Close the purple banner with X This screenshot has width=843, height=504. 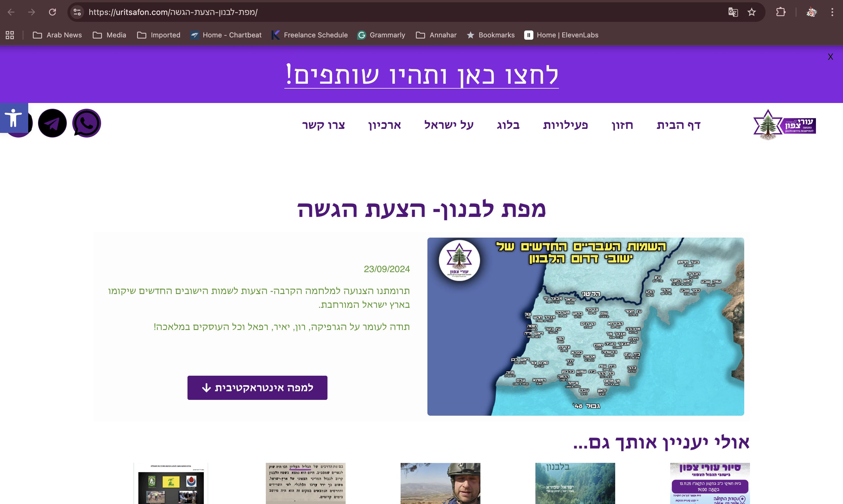click(x=830, y=57)
